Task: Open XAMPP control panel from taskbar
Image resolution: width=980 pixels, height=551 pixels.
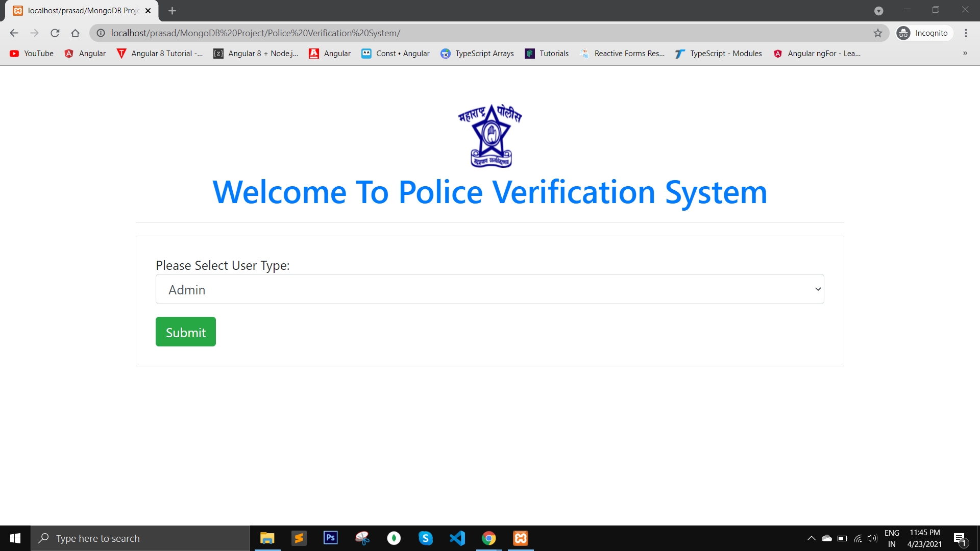Action: pos(521,538)
